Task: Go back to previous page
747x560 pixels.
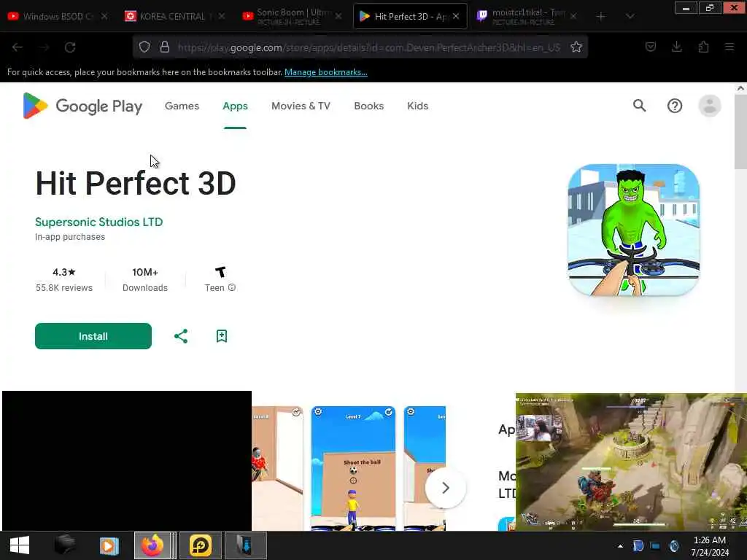Action: click(x=18, y=47)
